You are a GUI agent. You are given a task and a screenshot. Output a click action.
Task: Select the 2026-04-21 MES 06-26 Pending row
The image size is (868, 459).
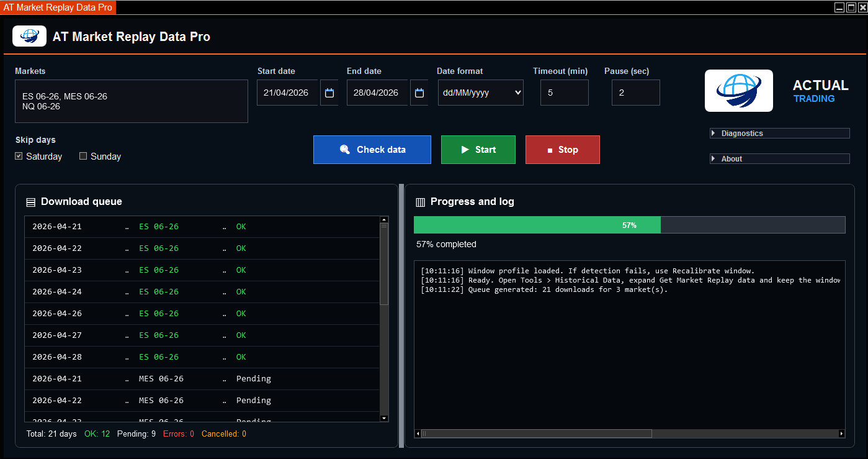tap(202, 379)
